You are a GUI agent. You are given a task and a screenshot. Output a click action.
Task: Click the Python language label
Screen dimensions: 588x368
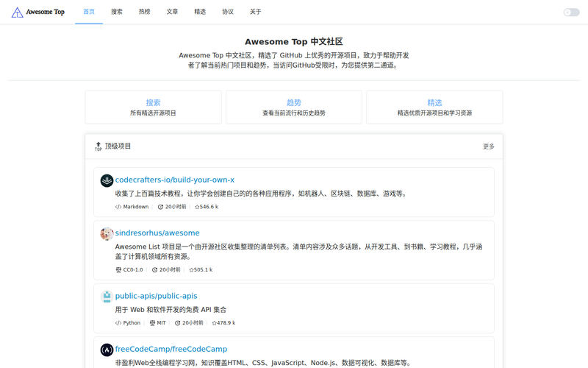point(132,323)
